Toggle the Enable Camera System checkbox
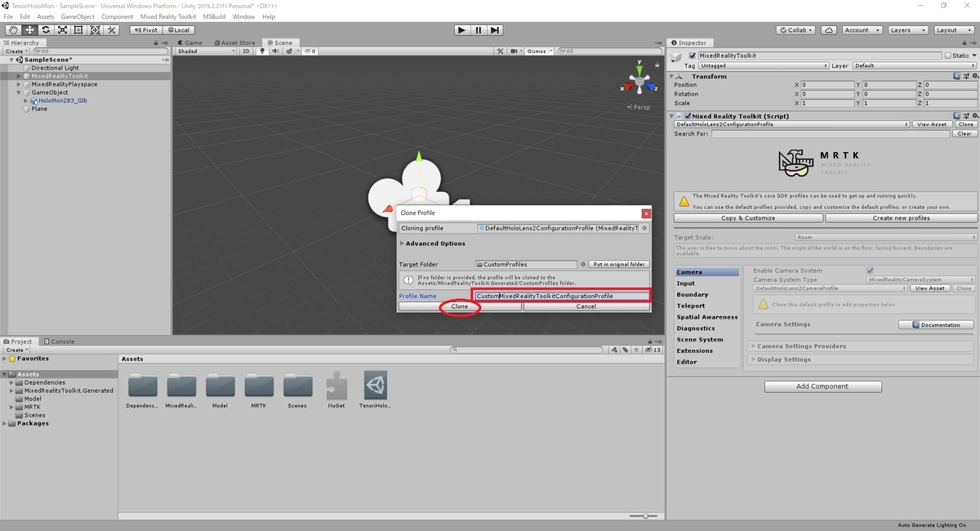The width and height of the screenshot is (980, 531). point(870,270)
